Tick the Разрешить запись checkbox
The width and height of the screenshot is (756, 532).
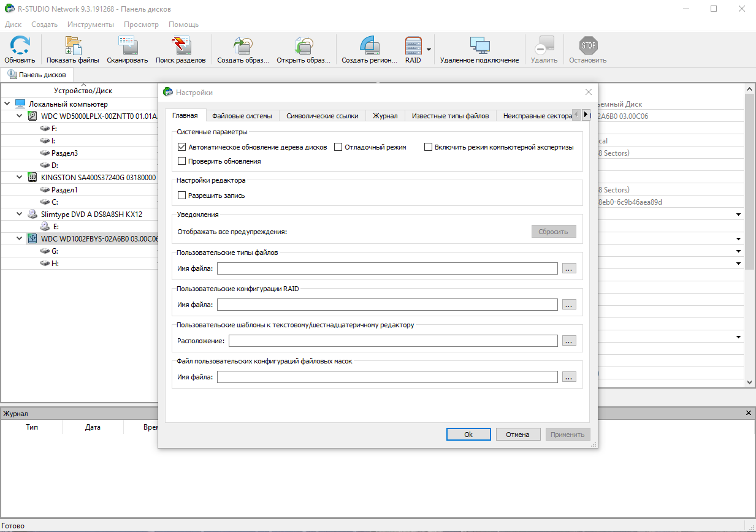[x=181, y=196]
